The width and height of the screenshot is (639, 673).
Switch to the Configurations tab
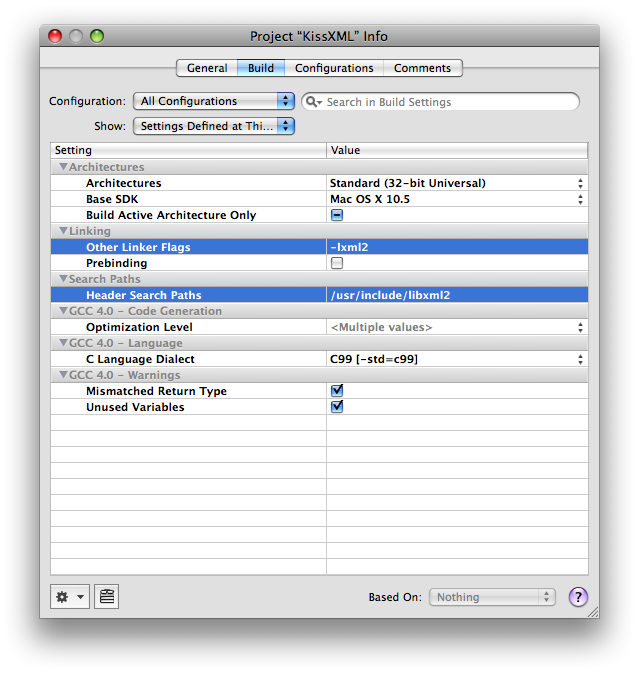[334, 68]
